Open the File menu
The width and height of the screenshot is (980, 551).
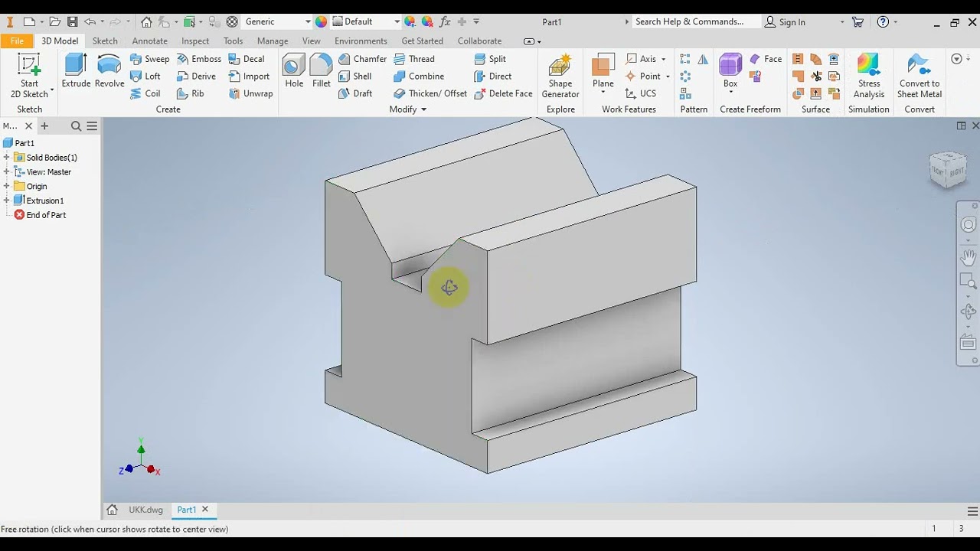[x=17, y=41]
